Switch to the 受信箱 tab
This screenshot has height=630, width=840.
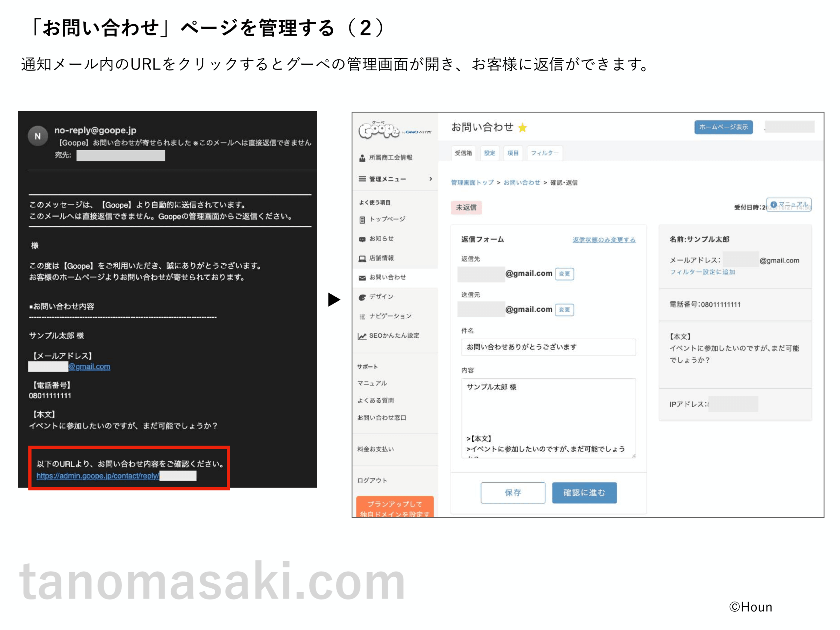click(463, 153)
